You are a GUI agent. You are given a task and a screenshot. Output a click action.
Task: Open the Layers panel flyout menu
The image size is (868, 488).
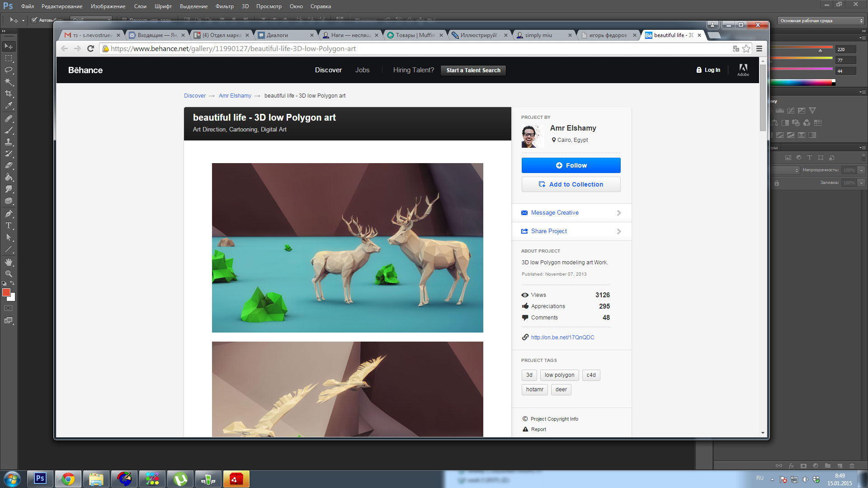(x=863, y=147)
